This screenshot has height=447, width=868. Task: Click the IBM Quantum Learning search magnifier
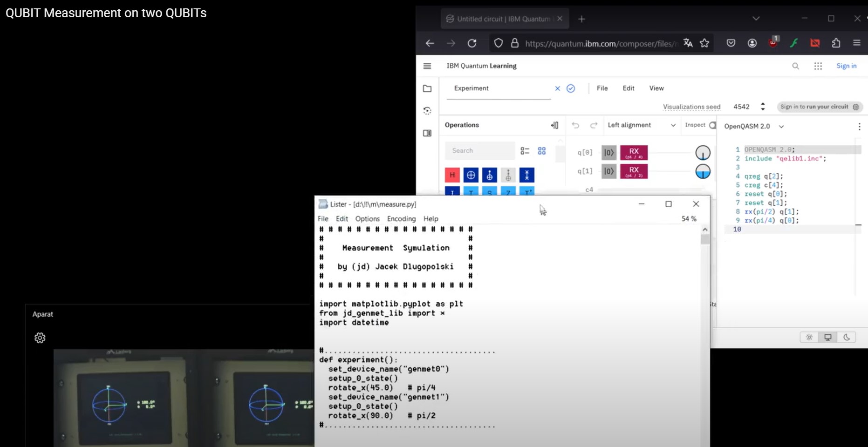tap(796, 66)
